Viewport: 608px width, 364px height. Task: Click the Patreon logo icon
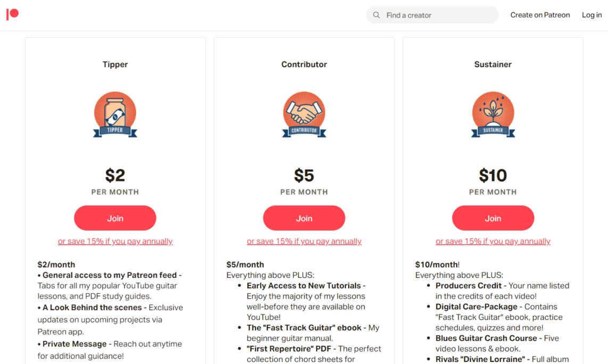click(x=12, y=14)
